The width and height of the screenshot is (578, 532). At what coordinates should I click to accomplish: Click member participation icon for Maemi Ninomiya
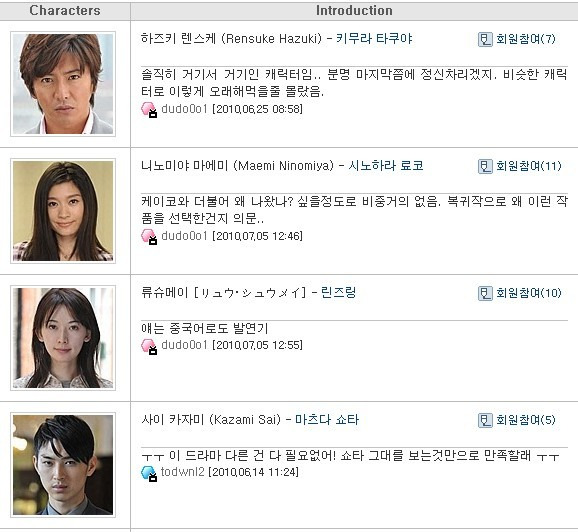click(x=485, y=166)
